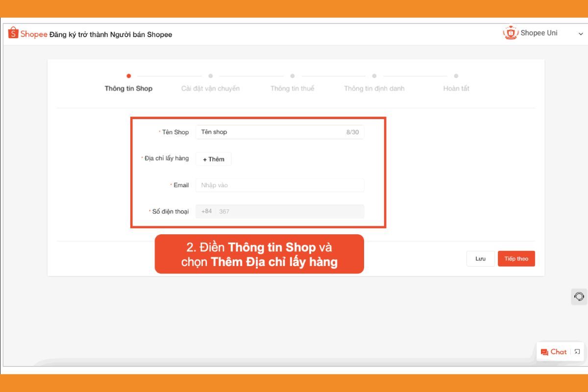588x392 pixels.
Task: Expand the Shopee Uni dropdown arrow
Action: (581, 34)
